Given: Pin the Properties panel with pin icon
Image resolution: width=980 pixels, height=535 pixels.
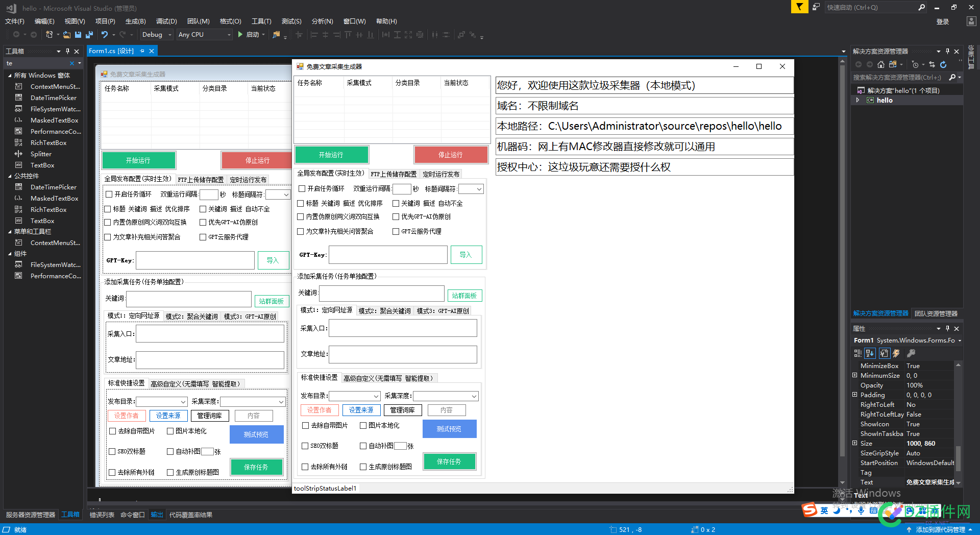Looking at the screenshot, I should 947,328.
